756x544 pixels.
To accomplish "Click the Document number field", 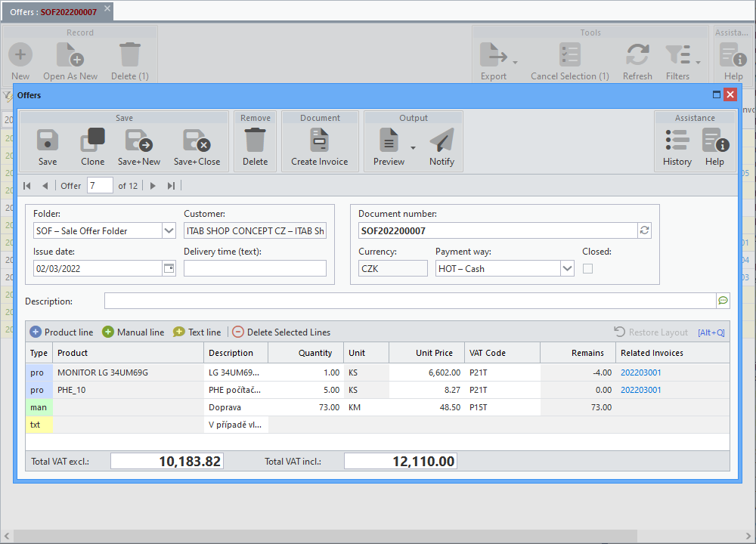I will pyautogui.click(x=498, y=230).
